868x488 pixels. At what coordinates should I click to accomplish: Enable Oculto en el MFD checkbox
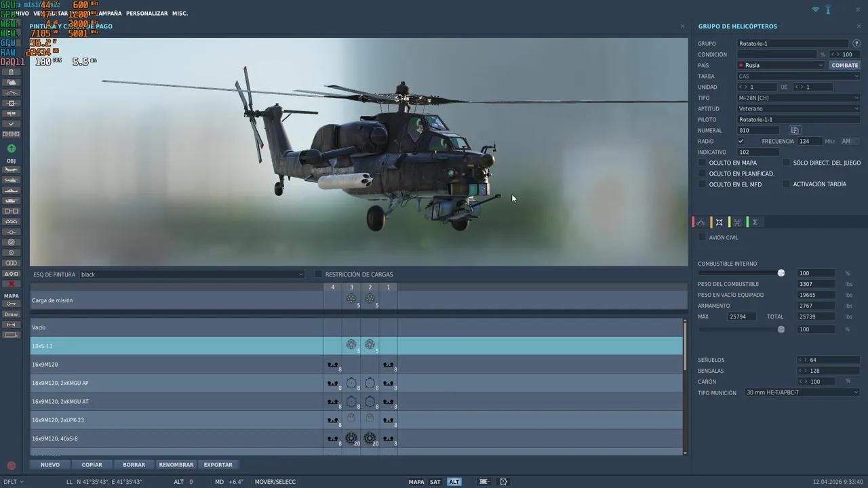[703, 184]
